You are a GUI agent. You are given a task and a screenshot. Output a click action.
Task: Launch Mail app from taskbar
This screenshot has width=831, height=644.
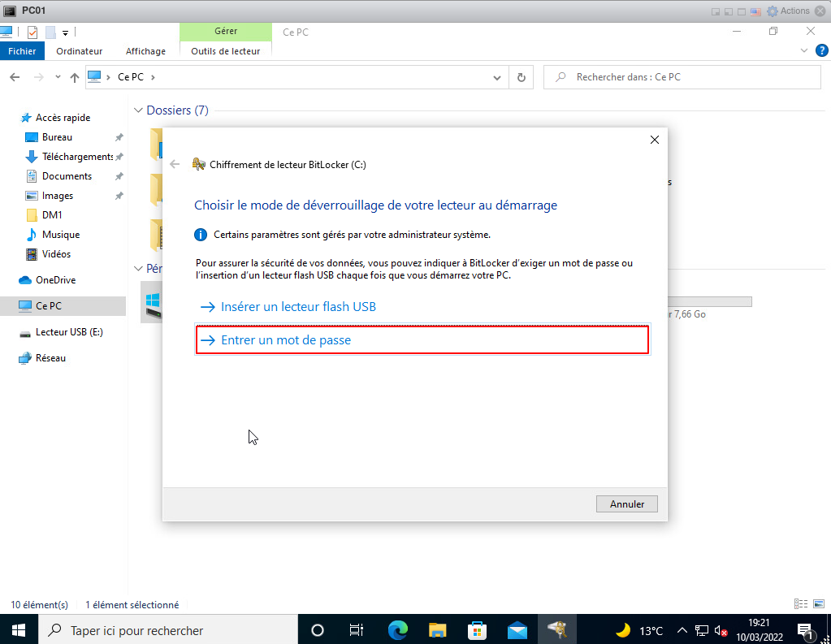click(x=517, y=630)
